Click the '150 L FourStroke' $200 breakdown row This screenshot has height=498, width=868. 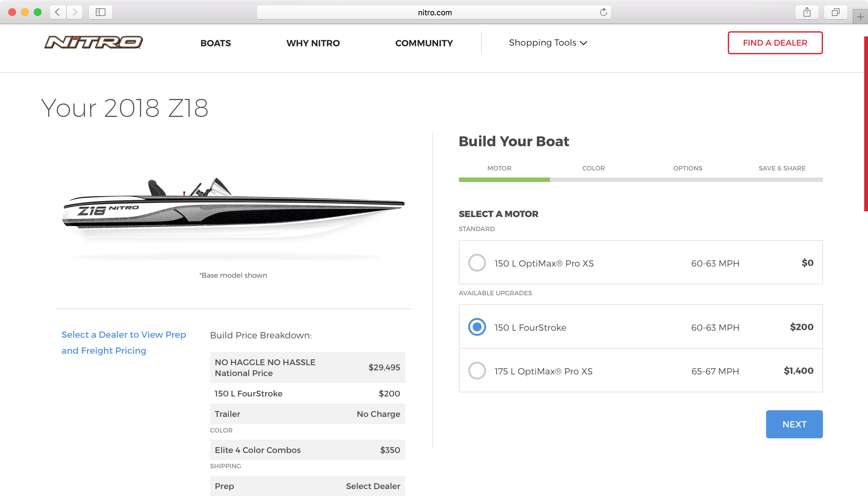(307, 394)
